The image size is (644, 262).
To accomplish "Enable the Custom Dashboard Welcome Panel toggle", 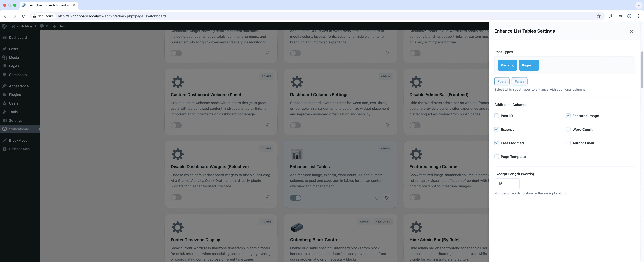I will pos(176,125).
